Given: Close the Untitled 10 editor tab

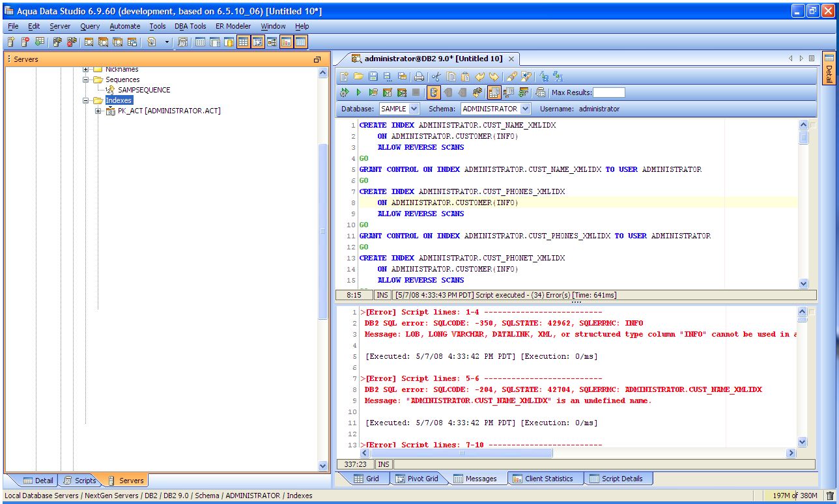Looking at the screenshot, I should click(511, 59).
